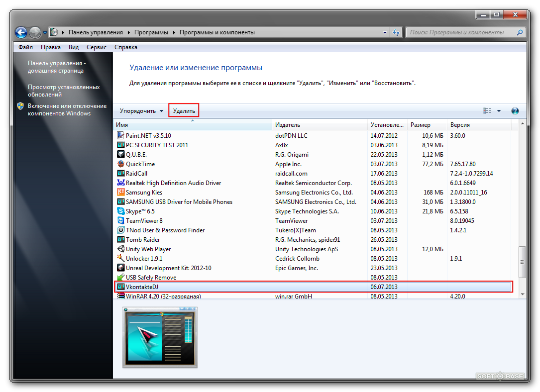Click the Apple Inc. publisher cell

point(288,164)
